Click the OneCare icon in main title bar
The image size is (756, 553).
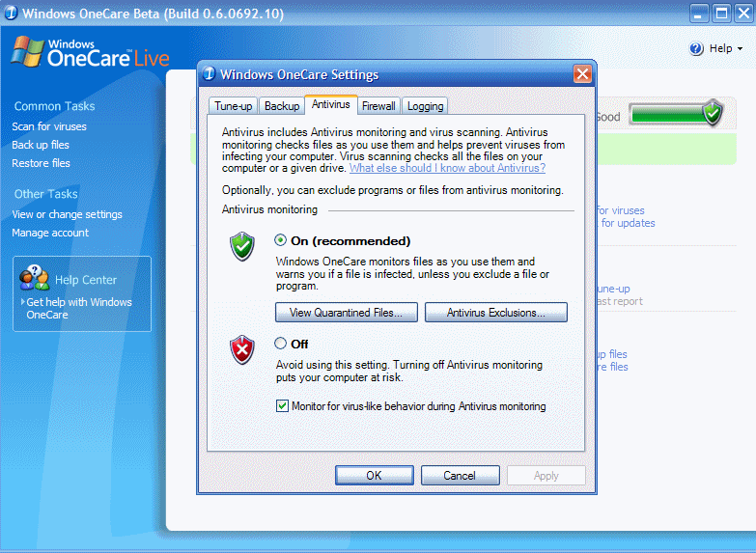point(11,13)
